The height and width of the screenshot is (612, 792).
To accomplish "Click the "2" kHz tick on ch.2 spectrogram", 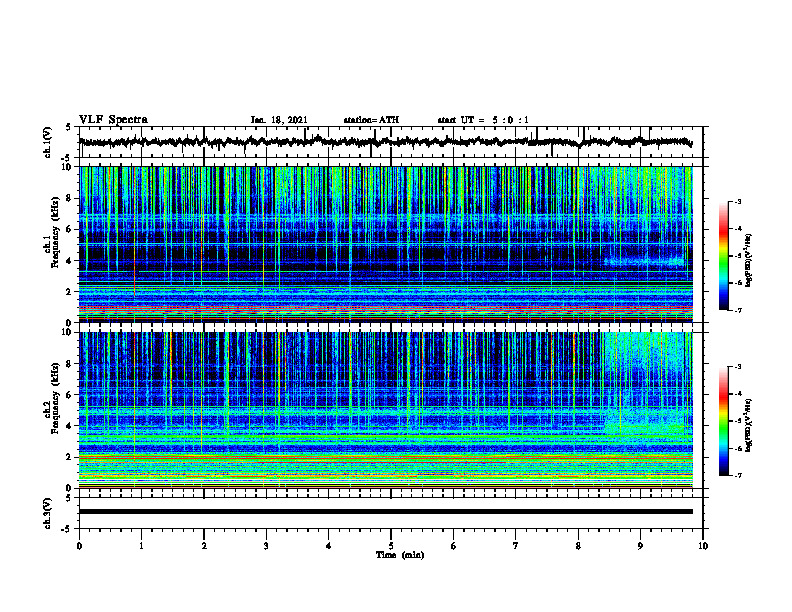I will (x=70, y=457).
